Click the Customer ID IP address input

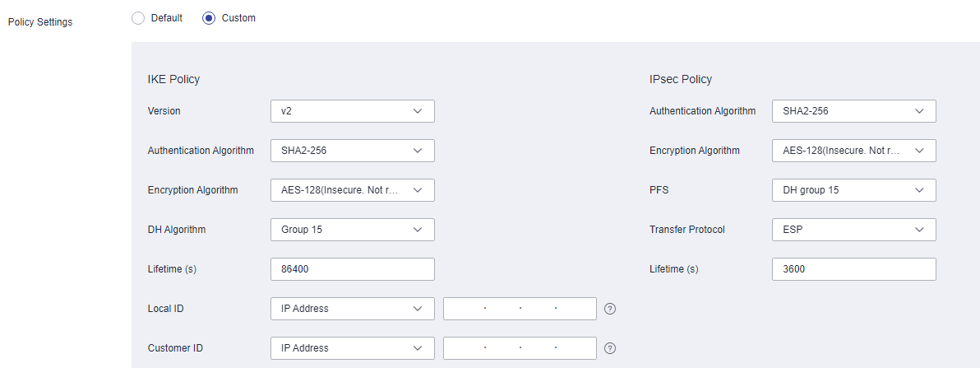tap(520, 348)
